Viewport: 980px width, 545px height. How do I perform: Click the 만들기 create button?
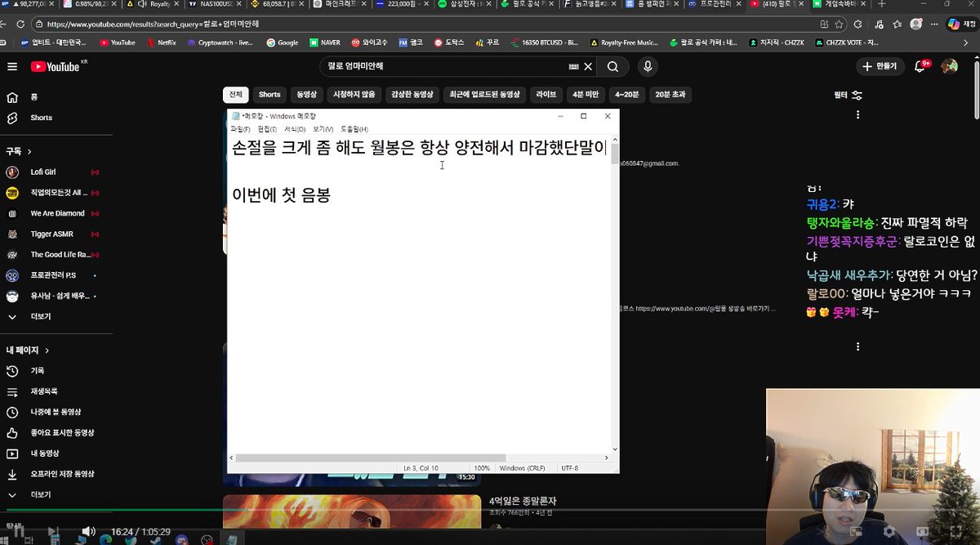click(880, 66)
